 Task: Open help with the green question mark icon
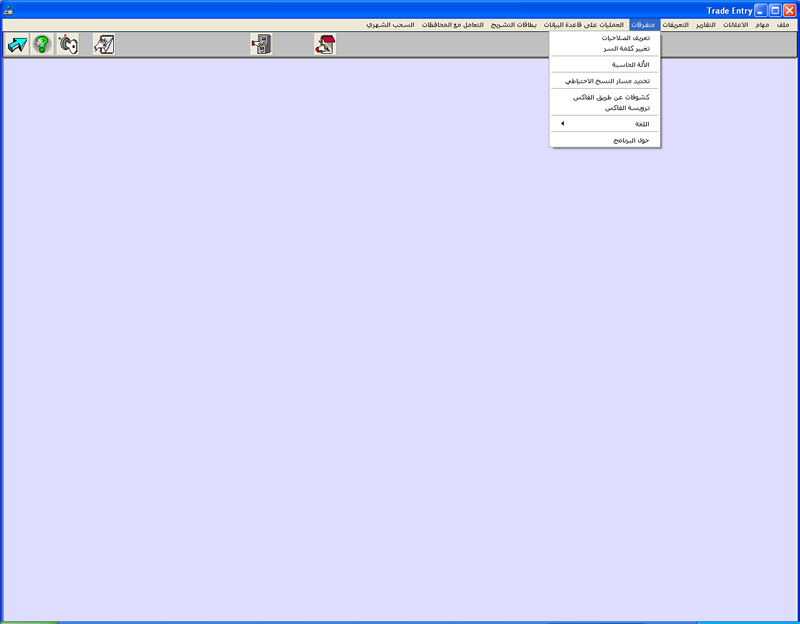click(x=42, y=44)
